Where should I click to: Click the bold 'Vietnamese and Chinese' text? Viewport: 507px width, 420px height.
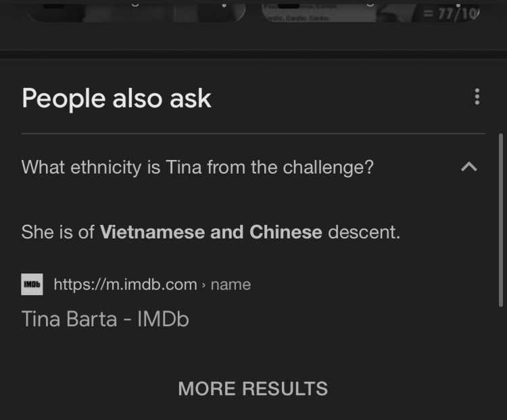pos(211,232)
